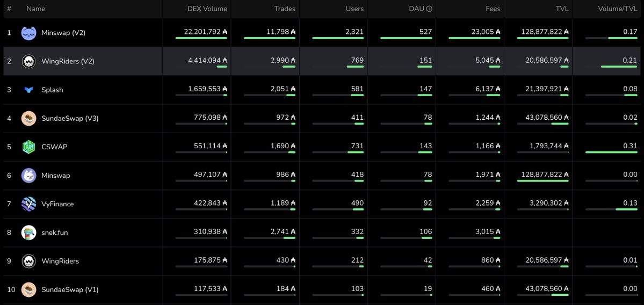644x305 pixels.
Task: Sort by Trades column header
Action: click(285, 9)
